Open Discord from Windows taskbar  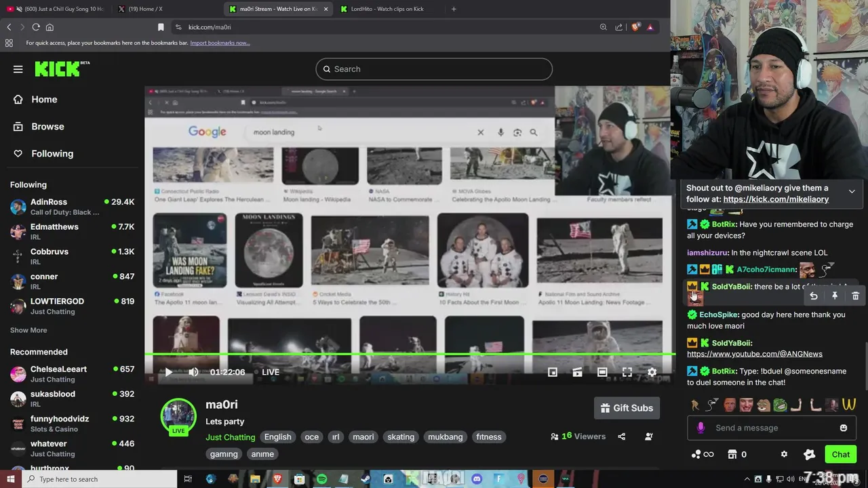[476, 479]
